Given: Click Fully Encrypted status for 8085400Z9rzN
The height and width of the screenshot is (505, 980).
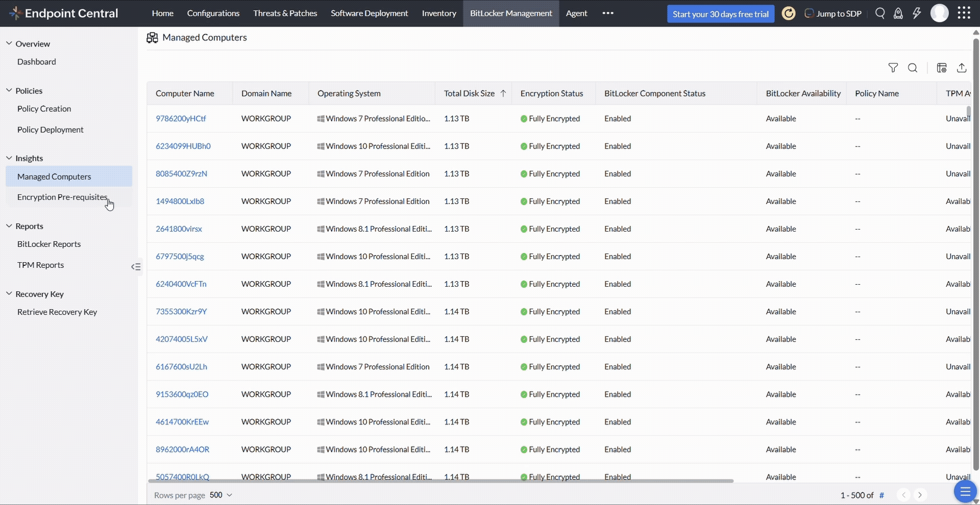Looking at the screenshot, I should [x=550, y=173].
